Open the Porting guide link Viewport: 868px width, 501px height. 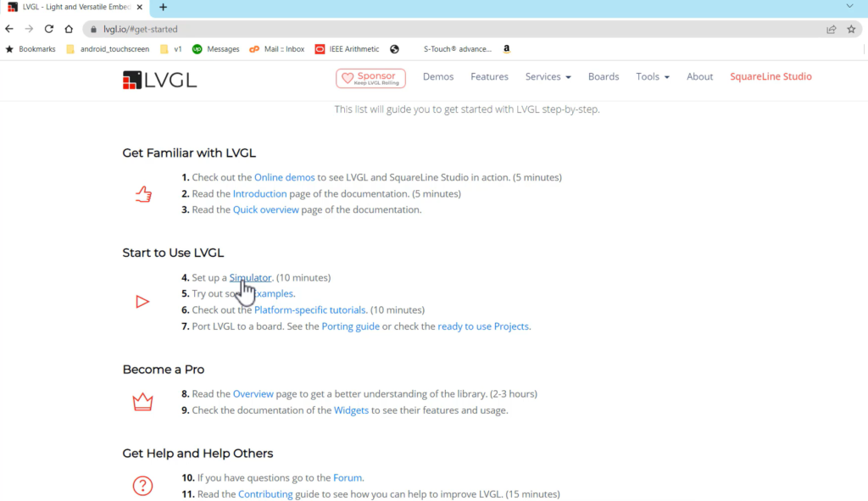[350, 326]
